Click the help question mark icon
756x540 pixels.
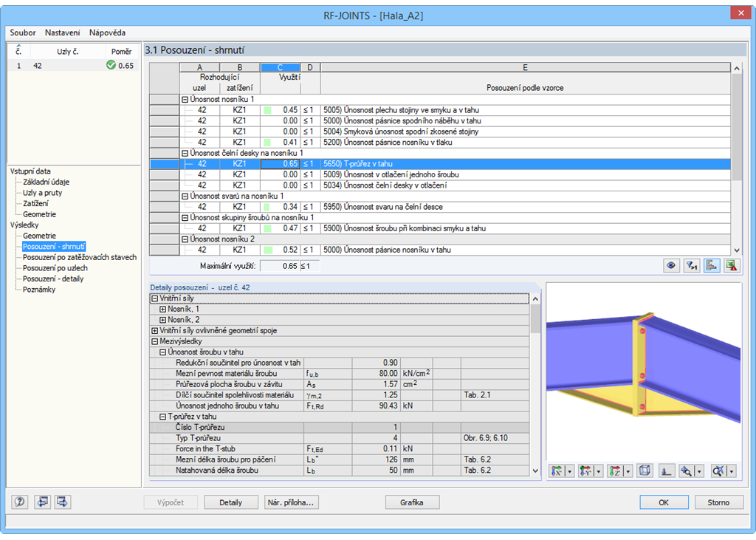[20, 502]
